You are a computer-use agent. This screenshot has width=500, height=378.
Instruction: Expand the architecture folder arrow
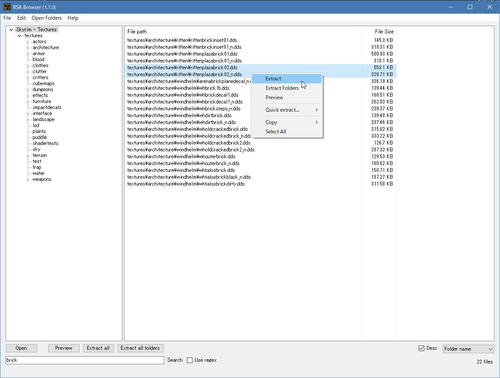pos(28,48)
